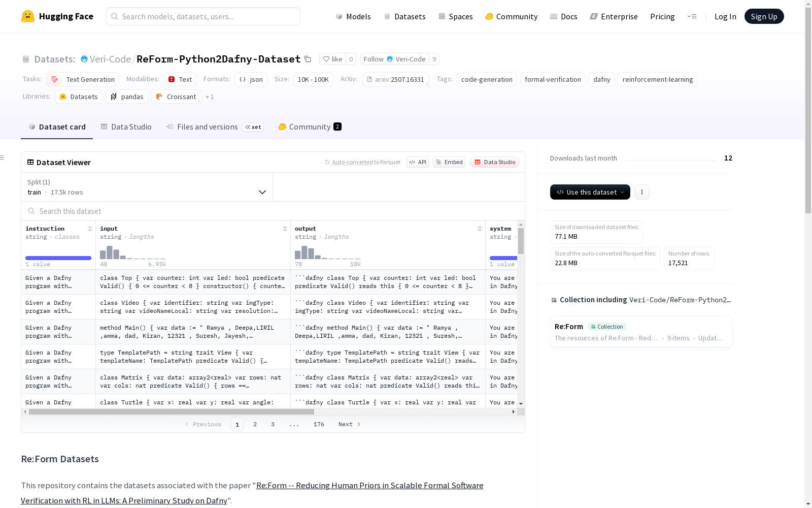The width and height of the screenshot is (812, 508).
Task: Switch to the Dataset card tab
Action: click(x=57, y=127)
